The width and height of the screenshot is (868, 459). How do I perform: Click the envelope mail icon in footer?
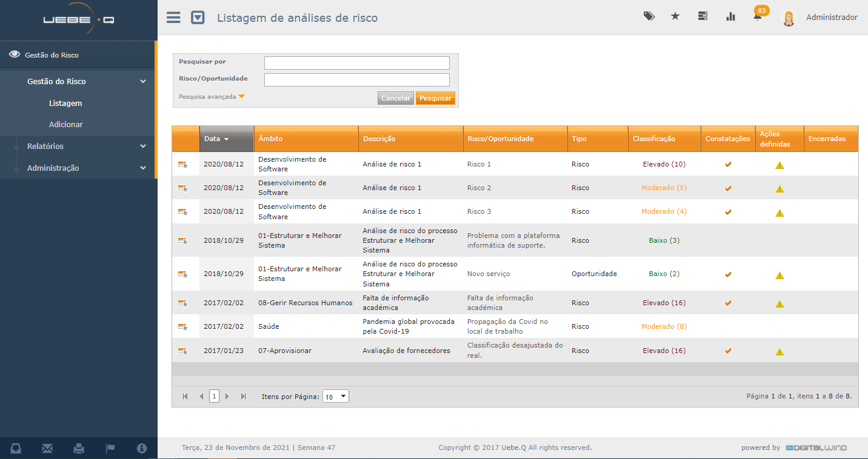(47, 449)
